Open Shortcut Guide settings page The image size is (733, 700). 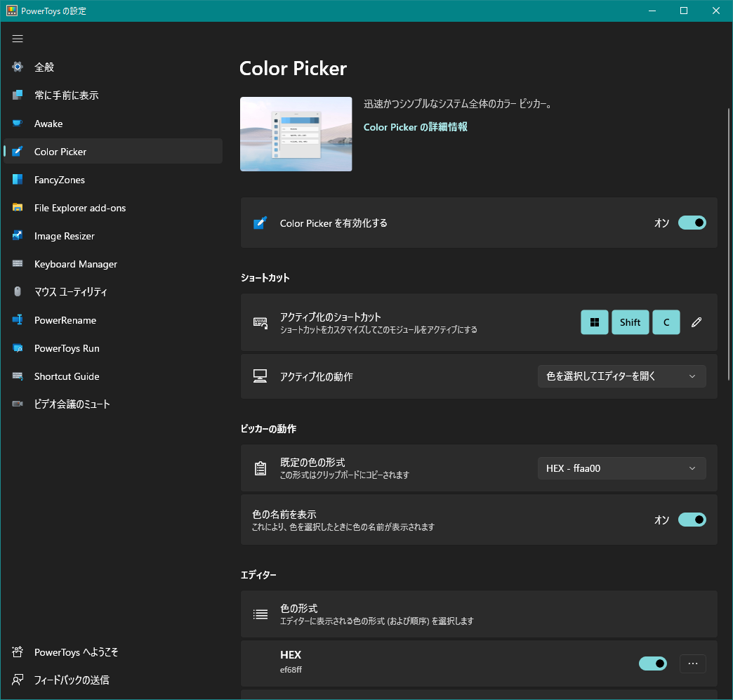(112, 376)
